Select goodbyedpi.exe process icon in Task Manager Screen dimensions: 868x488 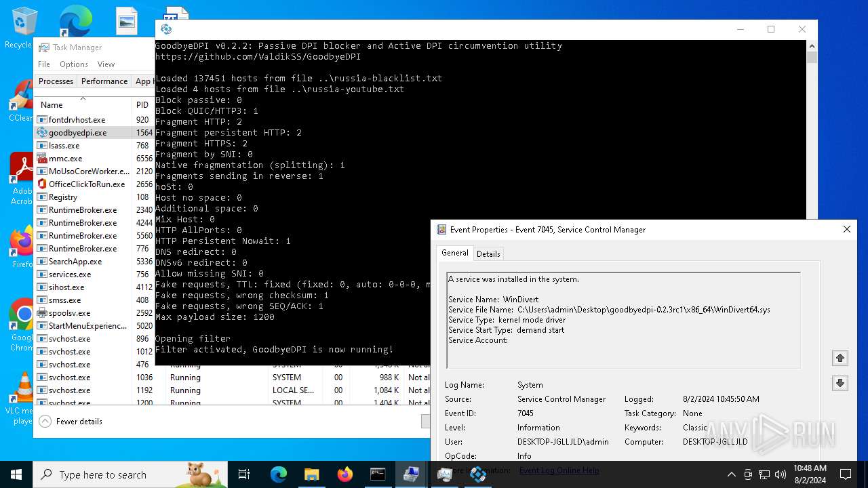(42, 133)
